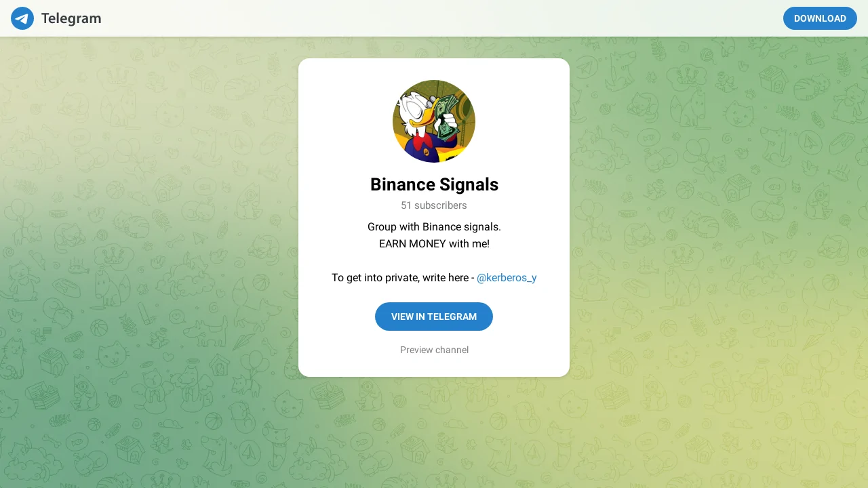Click the 'EARN MONEY with me!' text
Viewport: 868px width, 488px height.
point(434,243)
